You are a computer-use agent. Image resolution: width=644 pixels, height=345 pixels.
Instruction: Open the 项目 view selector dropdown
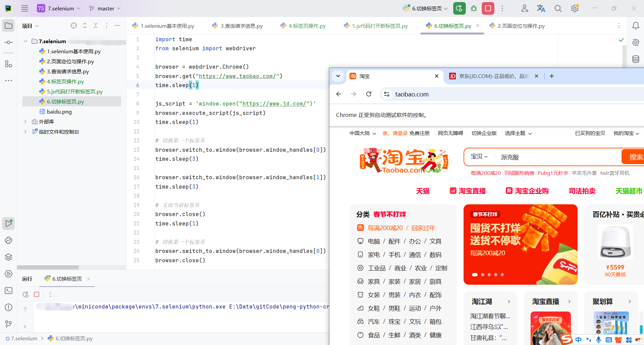(30, 26)
